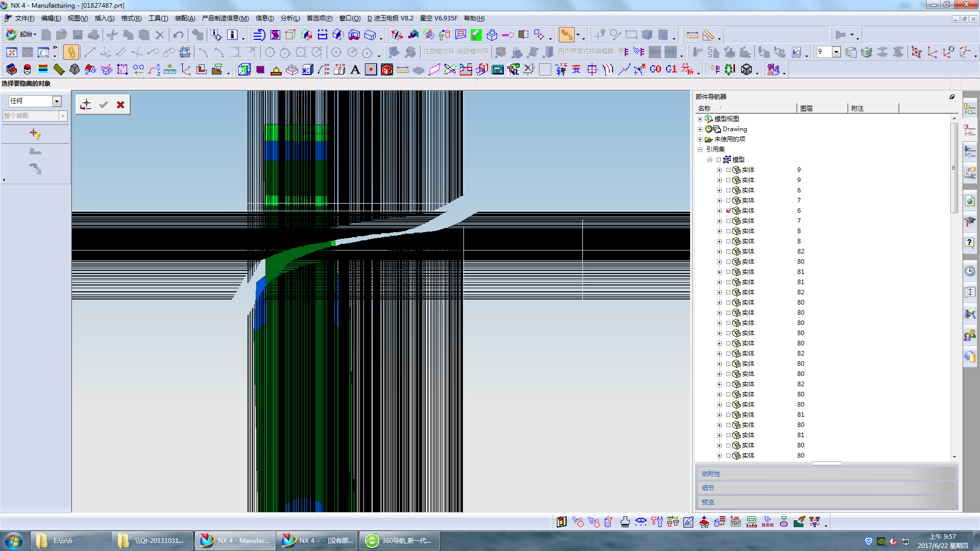Image resolution: width=980 pixels, height=551 pixels.
Task: Select the Zoom magnifier tool
Action: [x=43, y=52]
